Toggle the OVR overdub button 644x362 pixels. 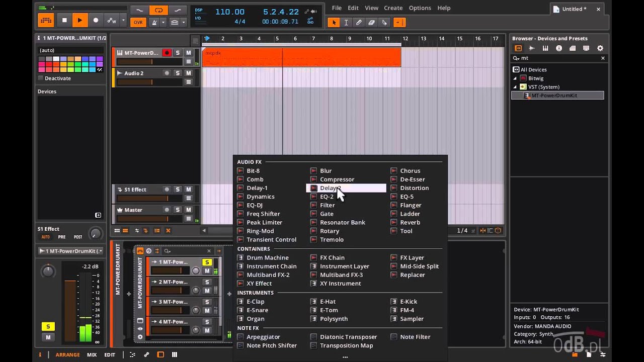[138, 22]
